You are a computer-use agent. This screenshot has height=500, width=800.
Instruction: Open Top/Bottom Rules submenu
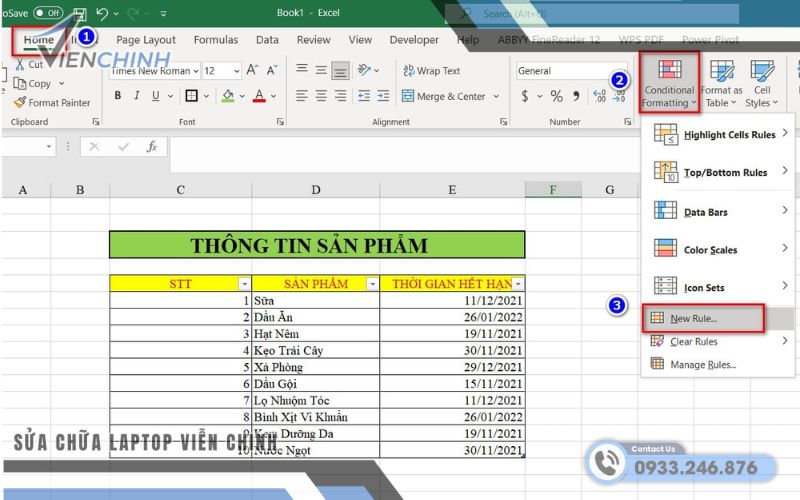[x=720, y=172]
